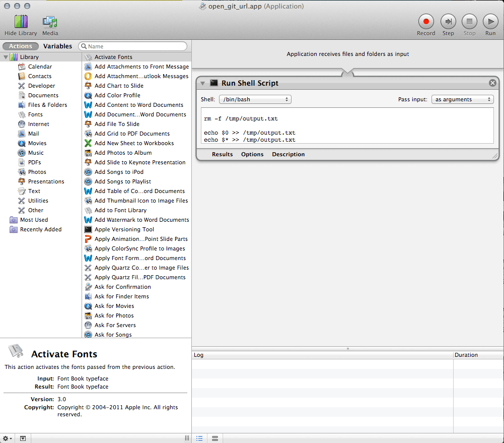
Task: Show the Results tab of the action
Action: [222, 154]
